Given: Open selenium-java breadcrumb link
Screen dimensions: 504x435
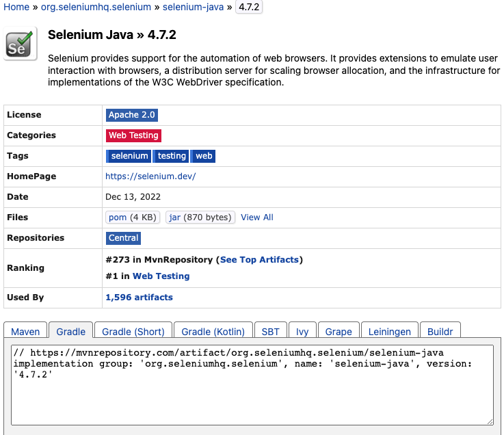Looking at the screenshot, I should (x=193, y=7).
